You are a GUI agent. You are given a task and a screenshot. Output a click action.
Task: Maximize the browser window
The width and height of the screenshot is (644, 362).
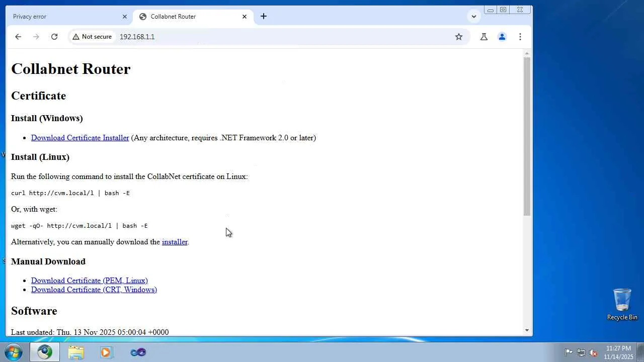(503, 10)
